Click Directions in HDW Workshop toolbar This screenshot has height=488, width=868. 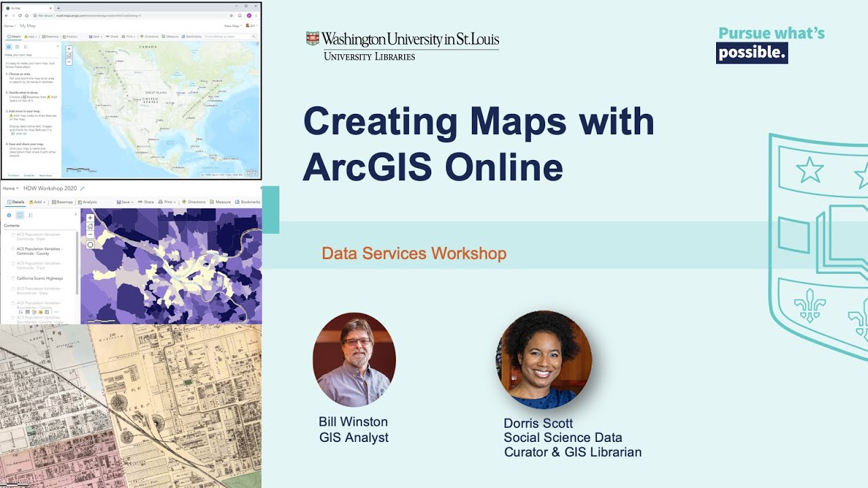(193, 202)
